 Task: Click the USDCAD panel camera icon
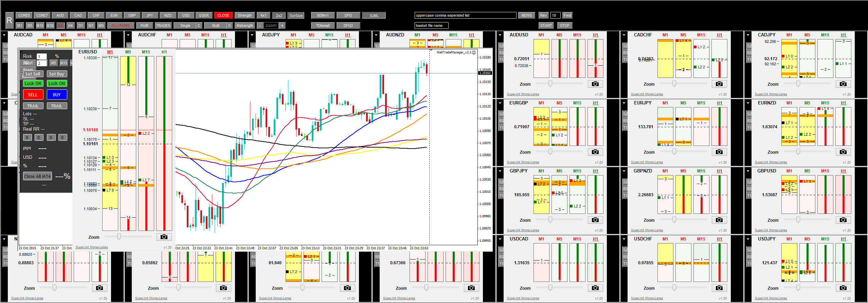595,288
